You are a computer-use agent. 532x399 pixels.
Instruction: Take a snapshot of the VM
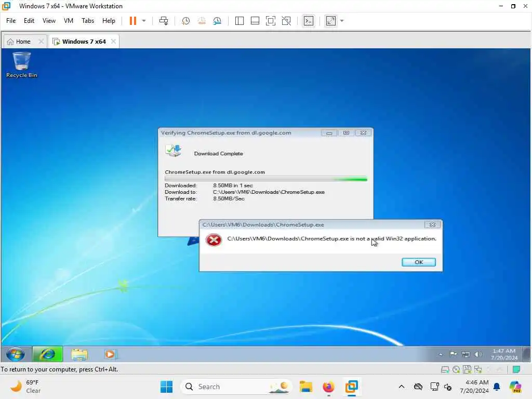[185, 21]
